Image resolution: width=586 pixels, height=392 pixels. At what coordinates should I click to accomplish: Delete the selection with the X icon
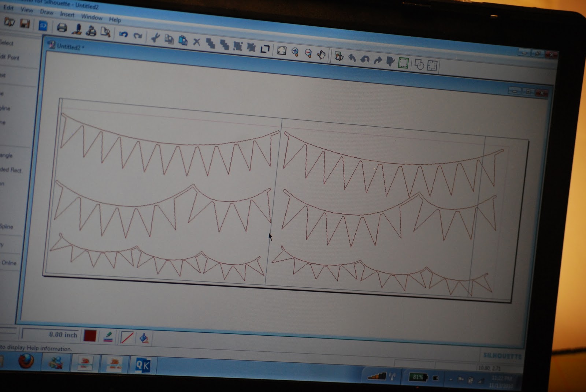pyautogui.click(x=197, y=42)
